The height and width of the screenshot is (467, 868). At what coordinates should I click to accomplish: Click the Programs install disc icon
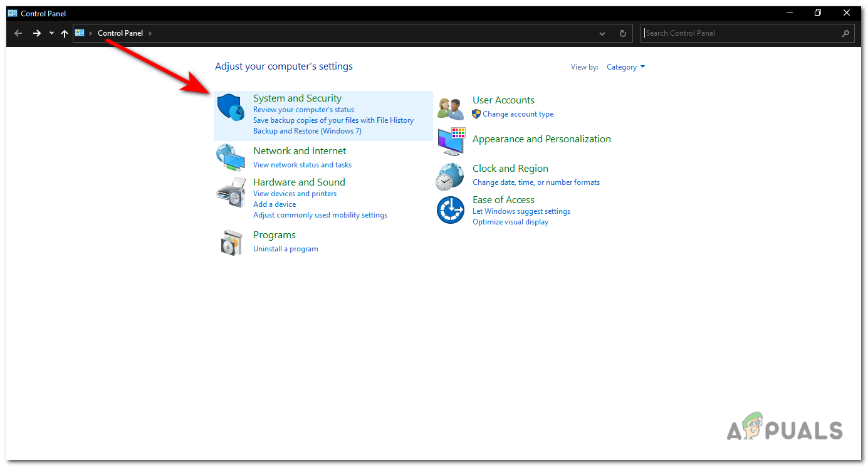pos(231,241)
